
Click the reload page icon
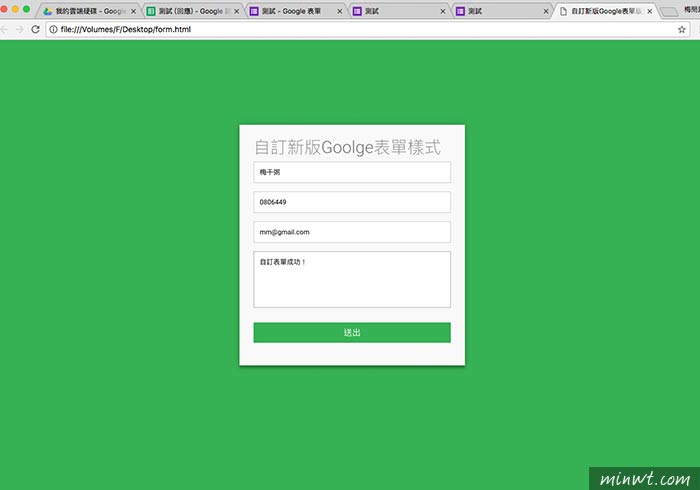[x=35, y=29]
